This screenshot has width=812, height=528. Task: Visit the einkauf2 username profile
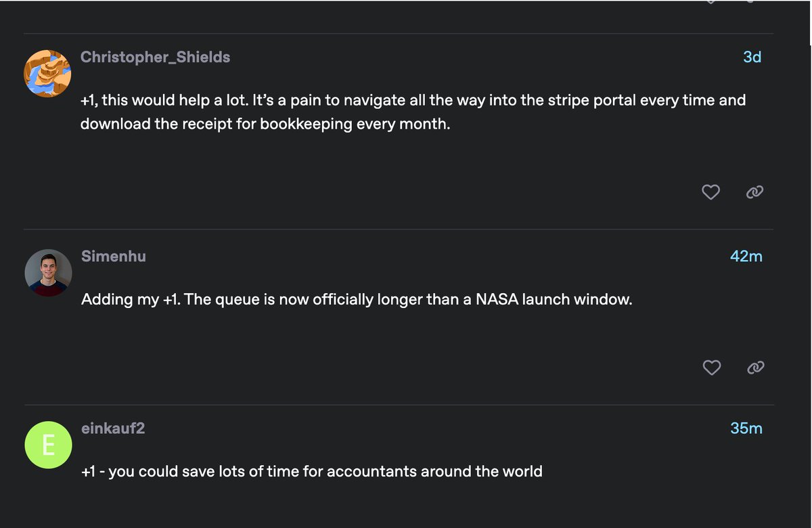(113, 428)
